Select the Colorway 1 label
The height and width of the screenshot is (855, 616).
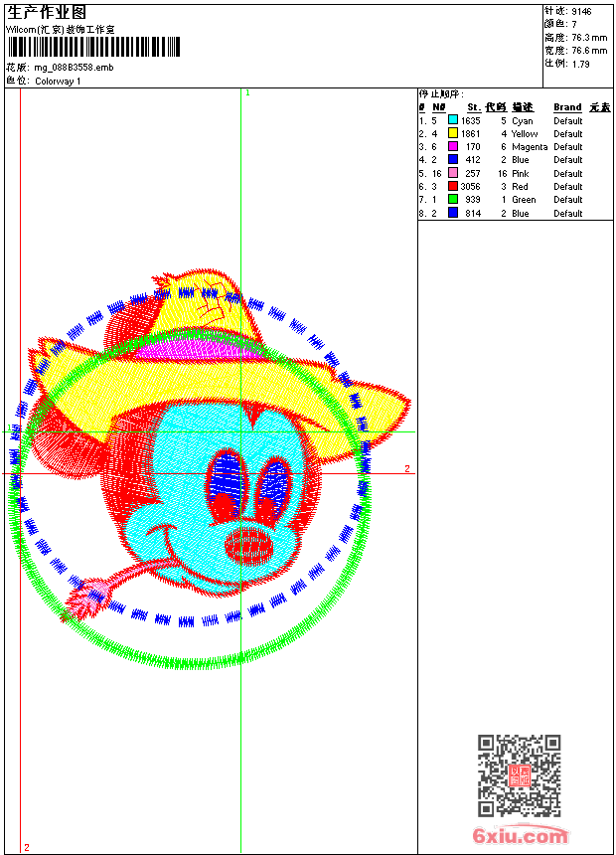[x=58, y=82]
